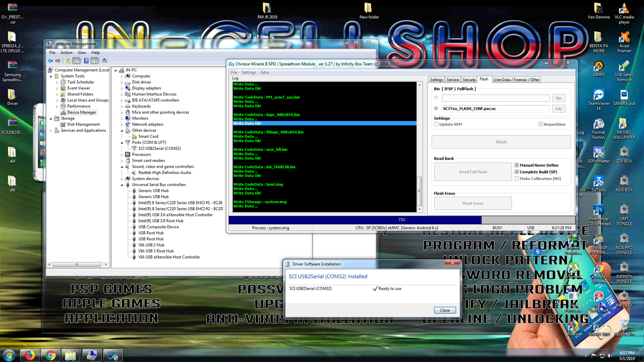
Task: Switch to User Data / Forensic / Other tab
Action: [x=516, y=79]
